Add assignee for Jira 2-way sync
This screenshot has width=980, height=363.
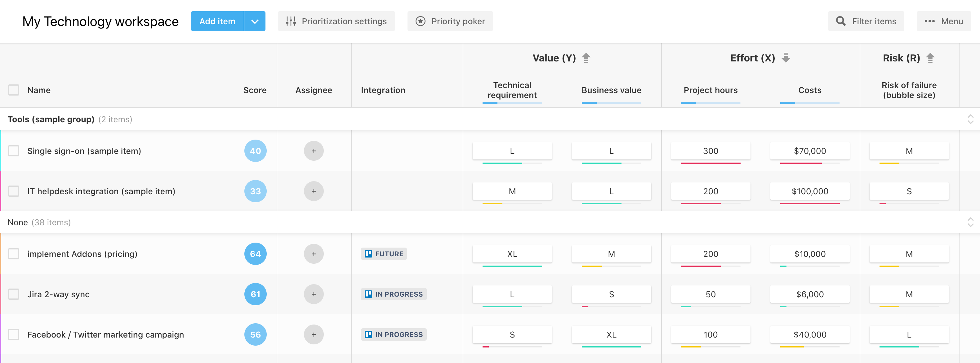click(314, 294)
